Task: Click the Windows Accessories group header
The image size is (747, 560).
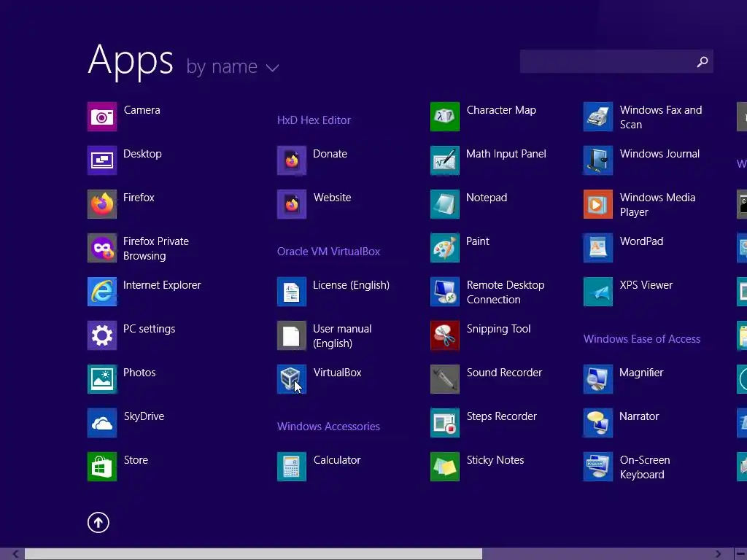Action: click(329, 427)
